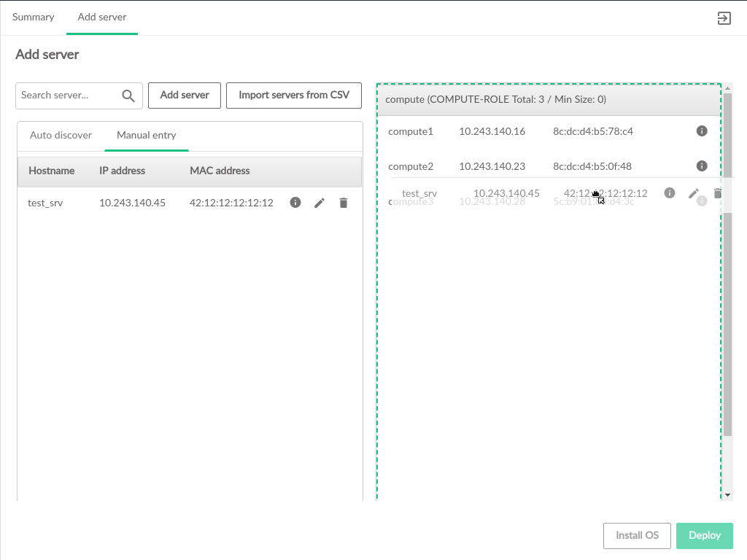Open the Auto discover tab
Image resolution: width=747 pixels, height=560 pixels.
point(61,136)
